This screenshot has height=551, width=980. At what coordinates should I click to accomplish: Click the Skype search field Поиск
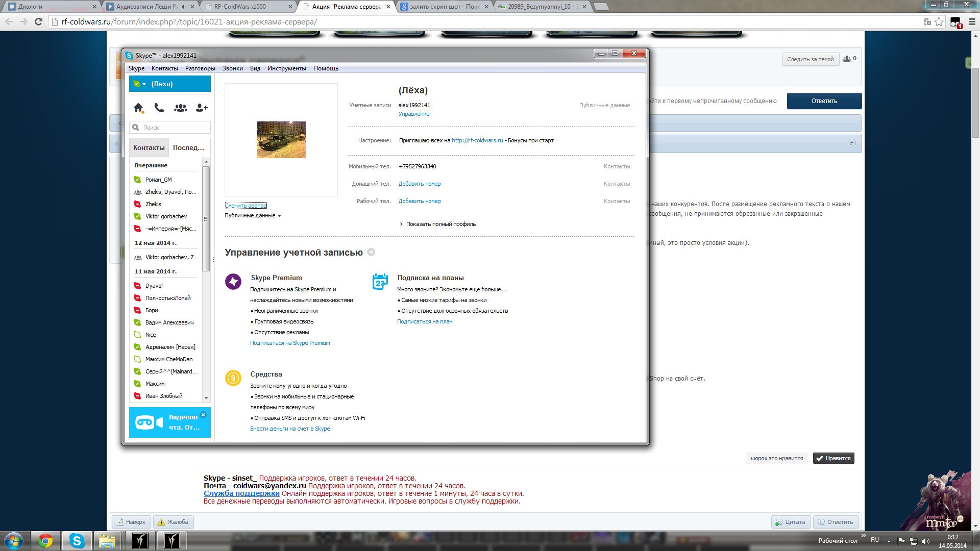170,128
